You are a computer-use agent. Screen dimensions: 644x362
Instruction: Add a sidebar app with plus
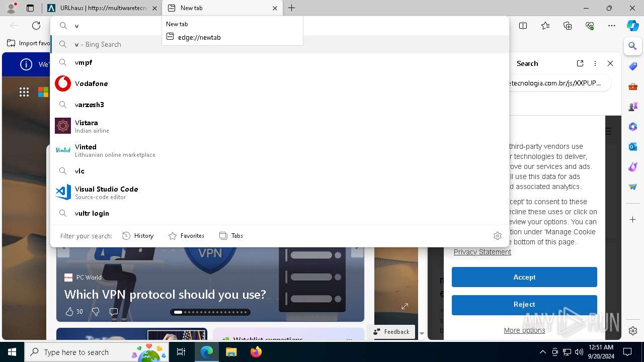pos(633,220)
